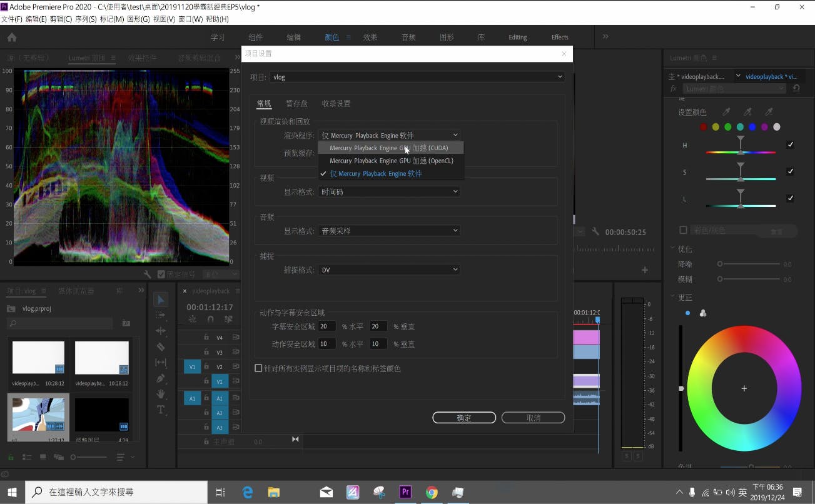
Task: Open Google Chrome in taskbar
Action: pyautogui.click(x=432, y=492)
